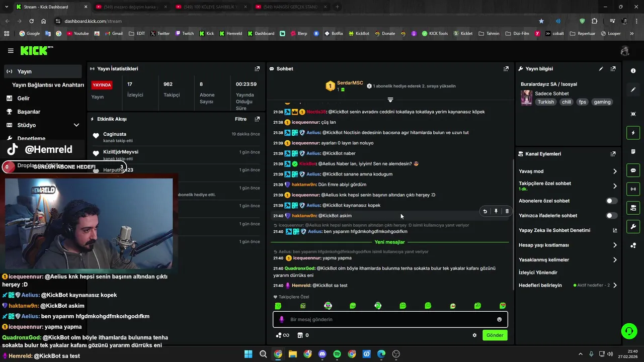Viewport: 644px width, 362px height.
Task: Click the SerdarMSC gifter name in chat header
Action: (x=350, y=83)
